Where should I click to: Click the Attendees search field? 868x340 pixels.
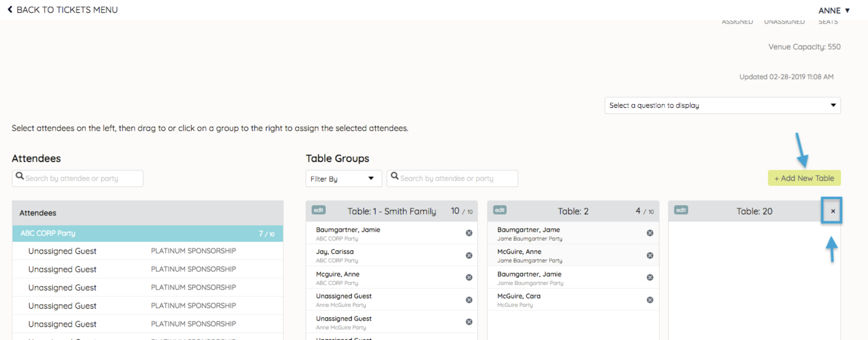77,178
